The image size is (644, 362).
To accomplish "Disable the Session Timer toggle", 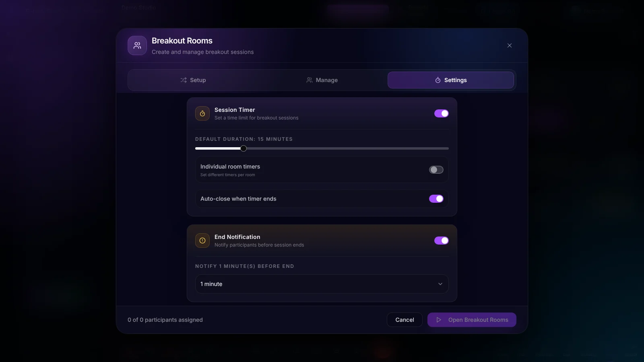I will click(x=442, y=113).
